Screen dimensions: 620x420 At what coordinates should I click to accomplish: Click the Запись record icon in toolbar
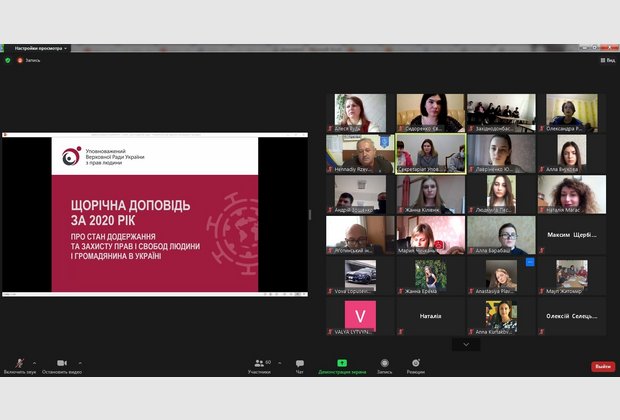[x=384, y=363]
